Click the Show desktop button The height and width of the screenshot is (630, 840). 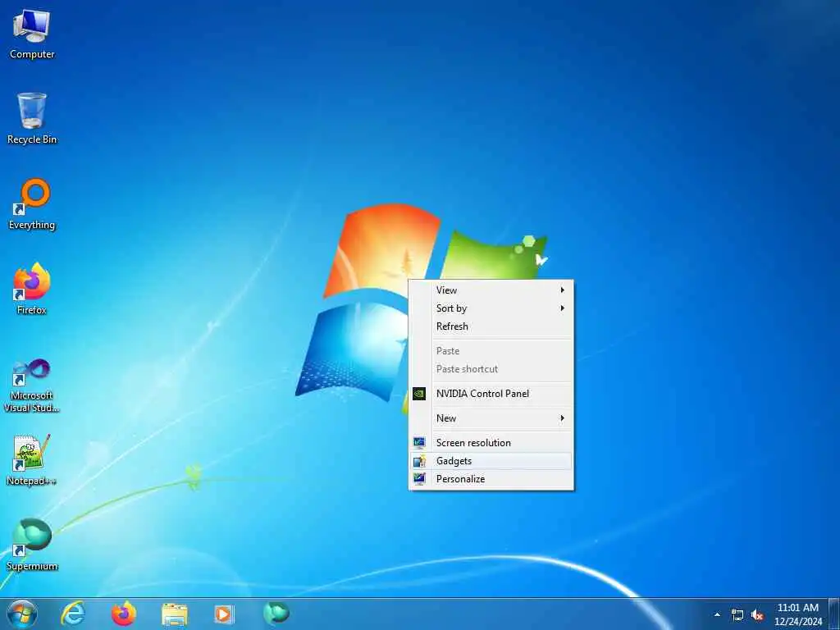pyautogui.click(x=834, y=614)
